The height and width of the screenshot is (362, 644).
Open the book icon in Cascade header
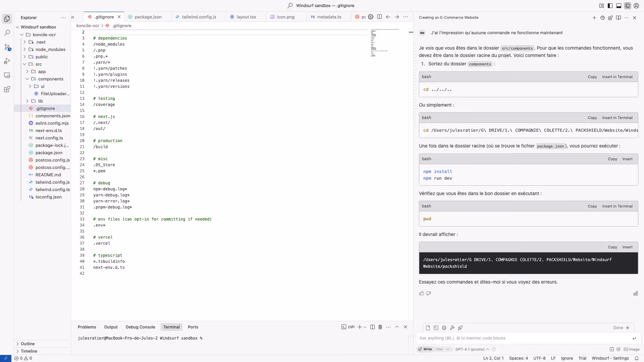tap(619, 18)
